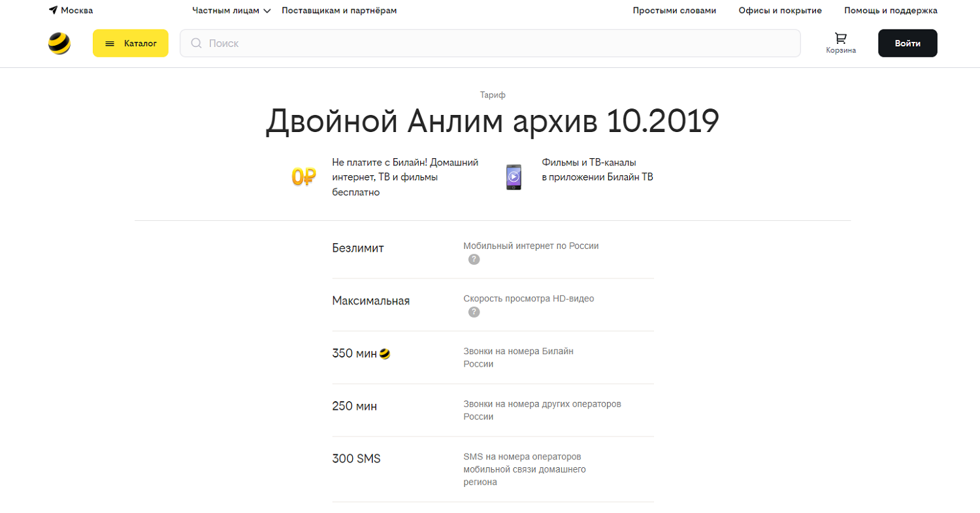
Task: Click Мобильный интернет по России description
Action: (531, 246)
